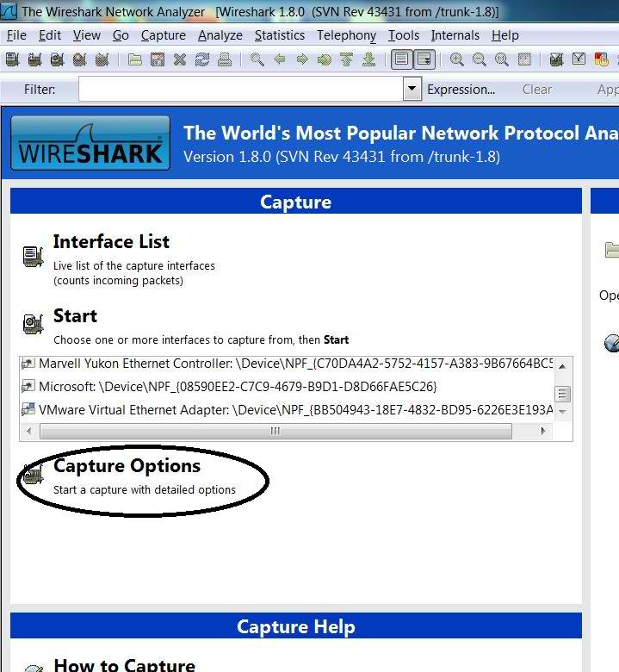Click the interface list vertical scrollbar thumb
Image resolution: width=619 pixels, height=672 pixels.
[x=562, y=394]
